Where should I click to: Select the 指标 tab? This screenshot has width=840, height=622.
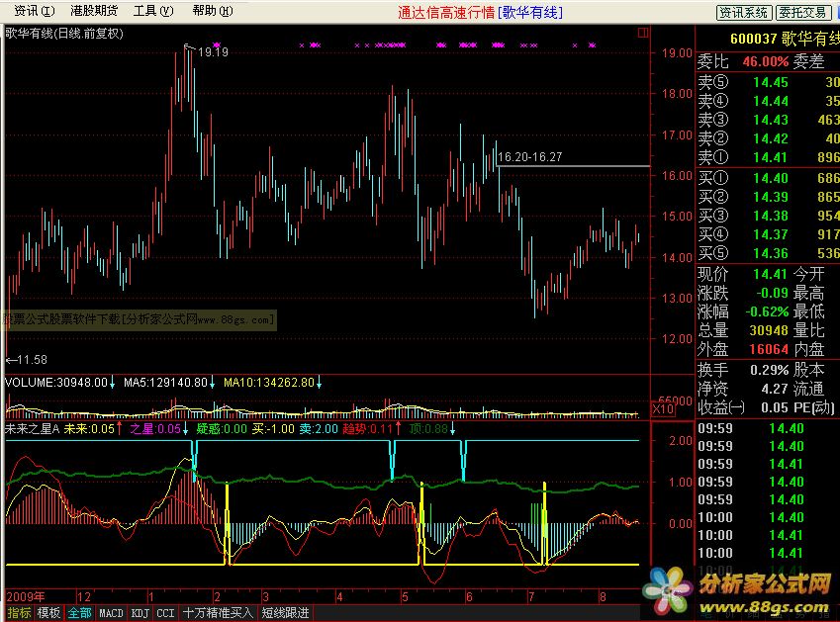tap(19, 613)
